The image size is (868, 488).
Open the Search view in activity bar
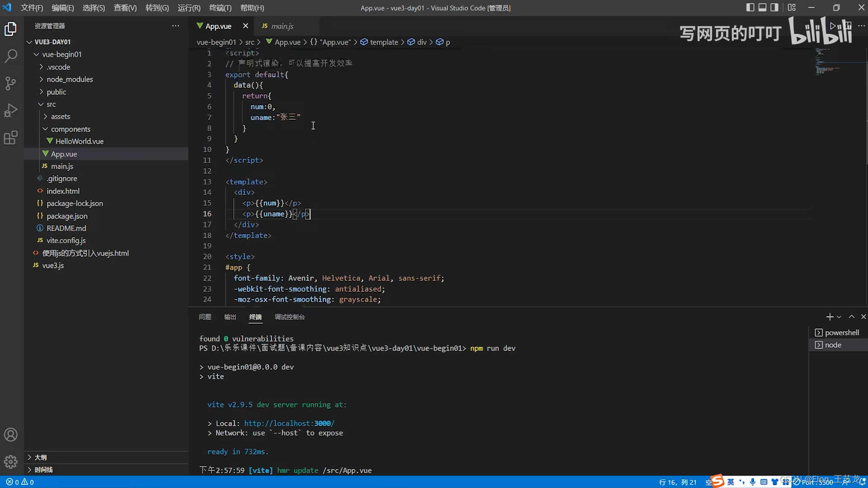click(x=10, y=56)
